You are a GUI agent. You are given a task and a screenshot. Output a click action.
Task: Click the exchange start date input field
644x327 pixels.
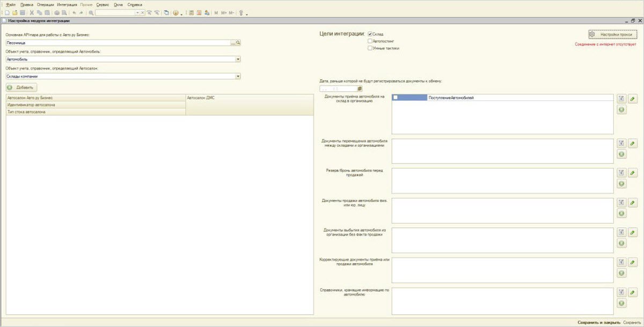click(x=338, y=88)
